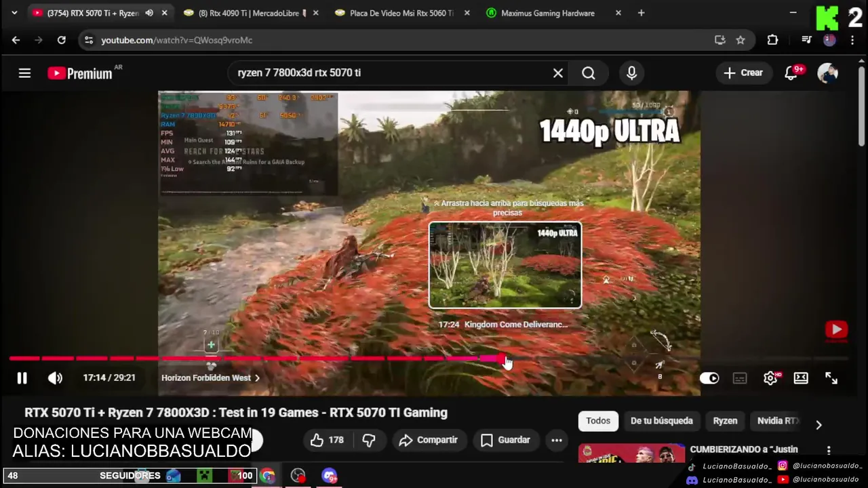Start voice search with the microphone icon

point(632,73)
